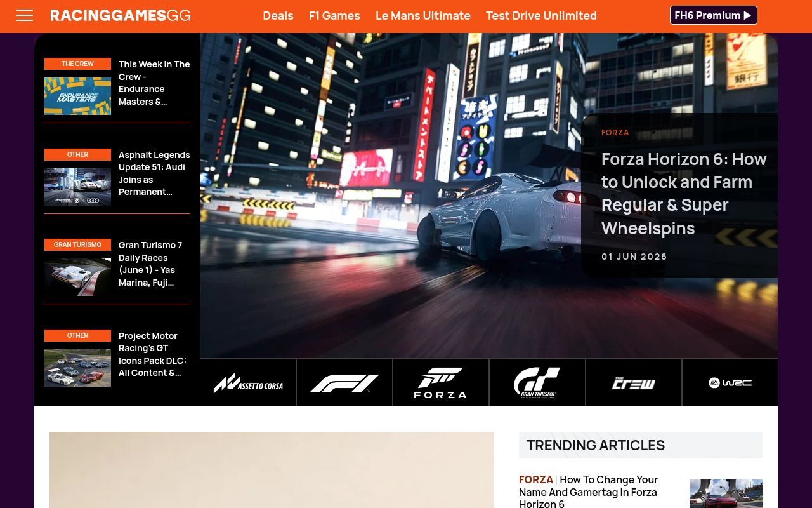This screenshot has width=812, height=508.
Task: Read Gran Turismo 7 Daily Races headline
Action: [150, 264]
